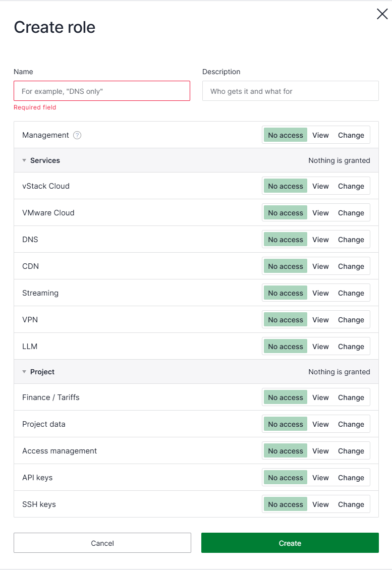Viewport: 392px width, 570px height.
Task: Set Management to Change
Action: point(351,135)
